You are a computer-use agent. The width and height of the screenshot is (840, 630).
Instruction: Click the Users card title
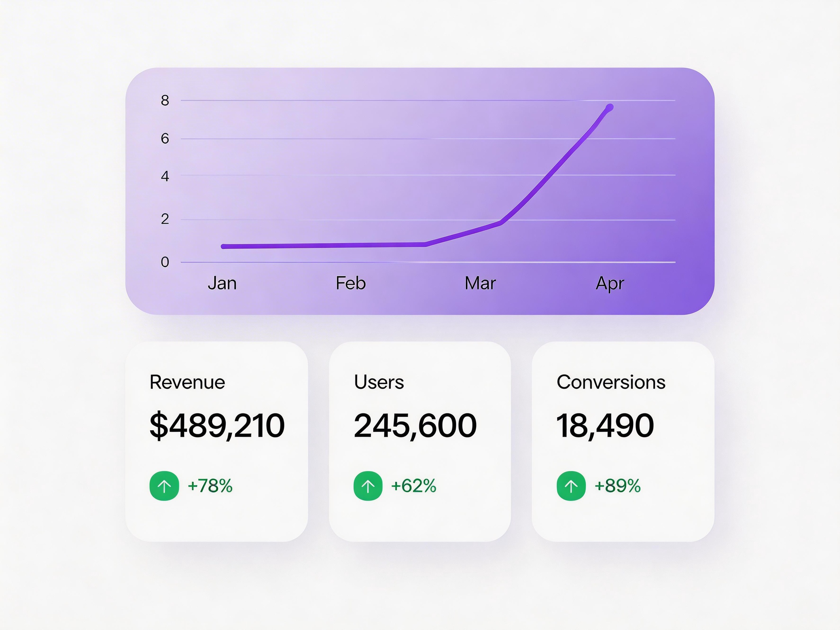(x=378, y=382)
